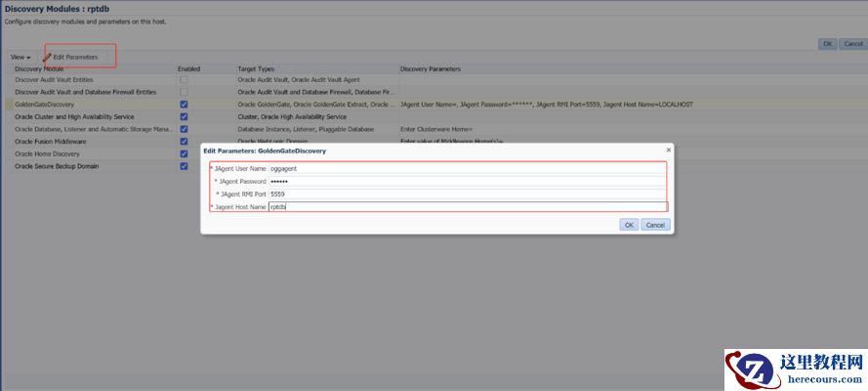Image resolution: width=868 pixels, height=391 pixels.
Task: Click the page-level OK button at top right
Action: point(828,44)
